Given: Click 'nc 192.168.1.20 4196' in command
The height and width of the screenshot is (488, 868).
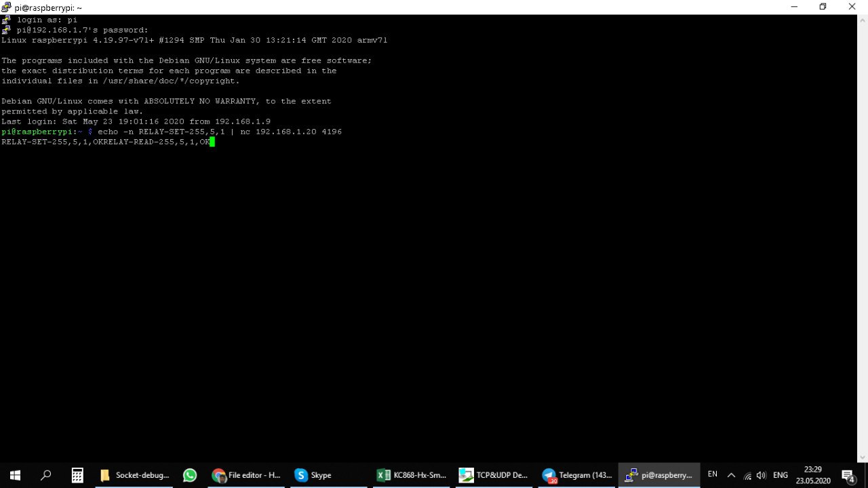Looking at the screenshot, I should [x=291, y=132].
